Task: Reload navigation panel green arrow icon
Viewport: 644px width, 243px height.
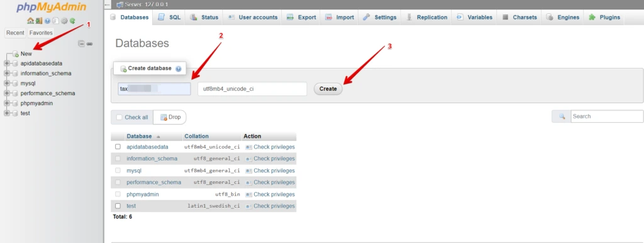Action: [x=72, y=21]
